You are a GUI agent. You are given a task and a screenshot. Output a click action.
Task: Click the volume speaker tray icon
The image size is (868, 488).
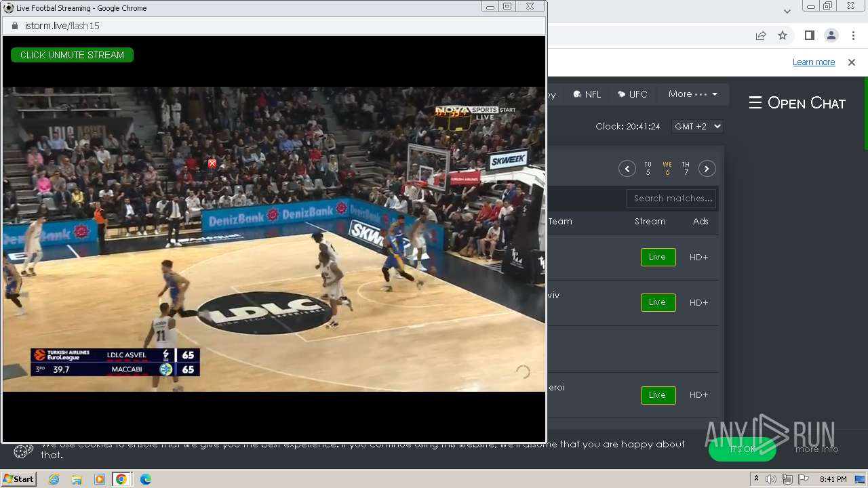click(771, 479)
